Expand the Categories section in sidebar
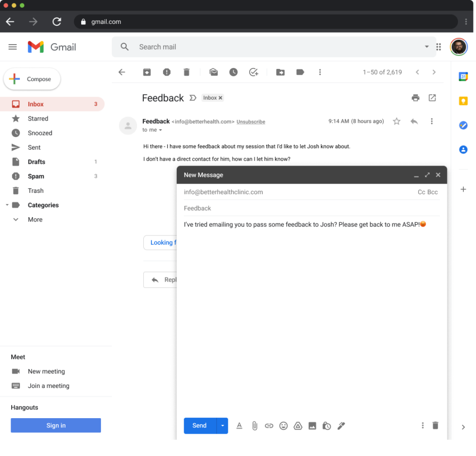Screen dimensions: 476x456 (x=7, y=205)
